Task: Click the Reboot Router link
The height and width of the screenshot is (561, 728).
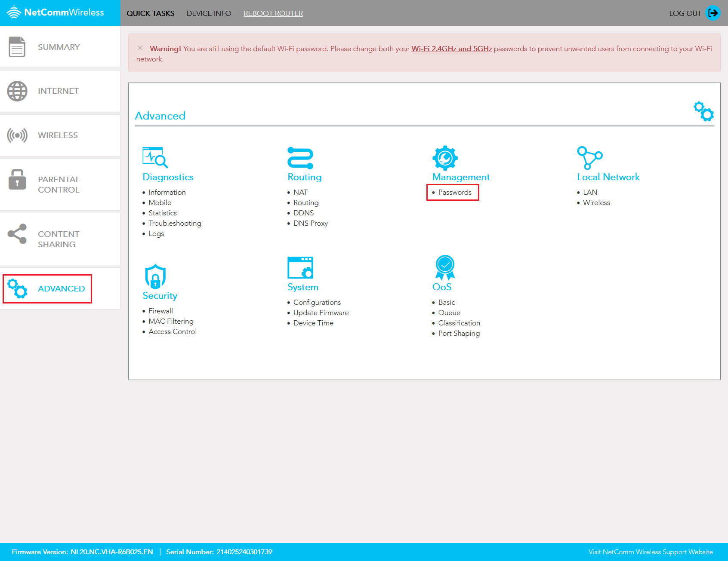Action: tap(273, 13)
